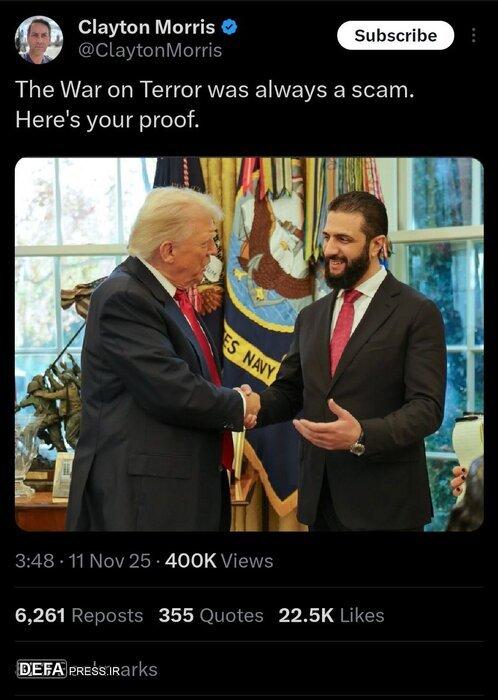Subscribe to Clayton Morris
This screenshot has height=700, width=498.
pyautogui.click(x=395, y=35)
